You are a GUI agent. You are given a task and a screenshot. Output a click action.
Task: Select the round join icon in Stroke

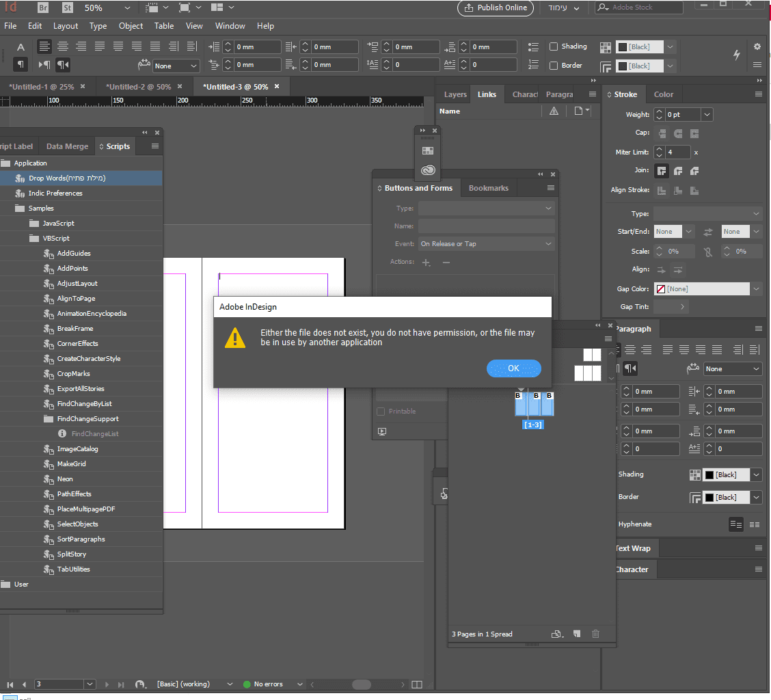(x=677, y=170)
